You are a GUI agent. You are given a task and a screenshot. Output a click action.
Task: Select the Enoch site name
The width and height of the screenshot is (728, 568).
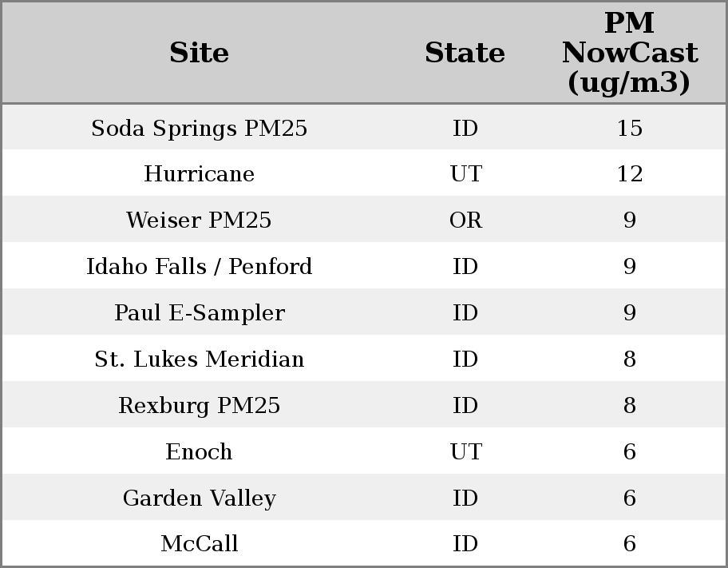[200, 452]
